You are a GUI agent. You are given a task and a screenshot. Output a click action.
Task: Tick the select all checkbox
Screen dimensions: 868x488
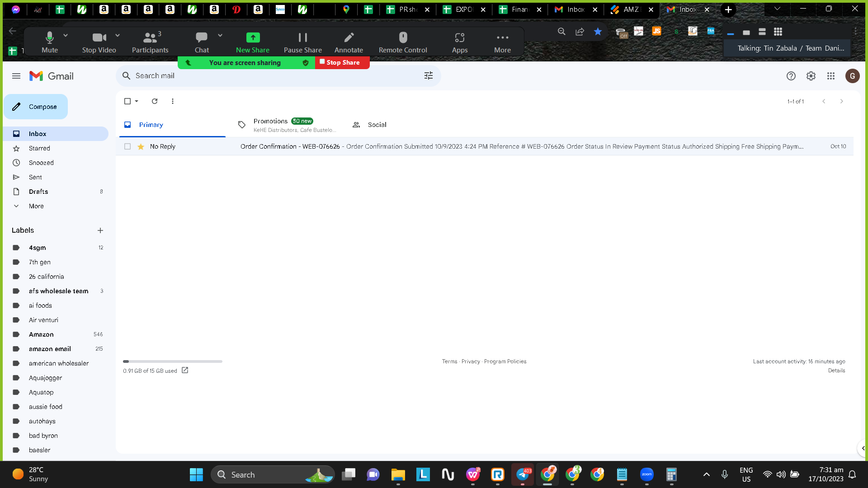127,101
